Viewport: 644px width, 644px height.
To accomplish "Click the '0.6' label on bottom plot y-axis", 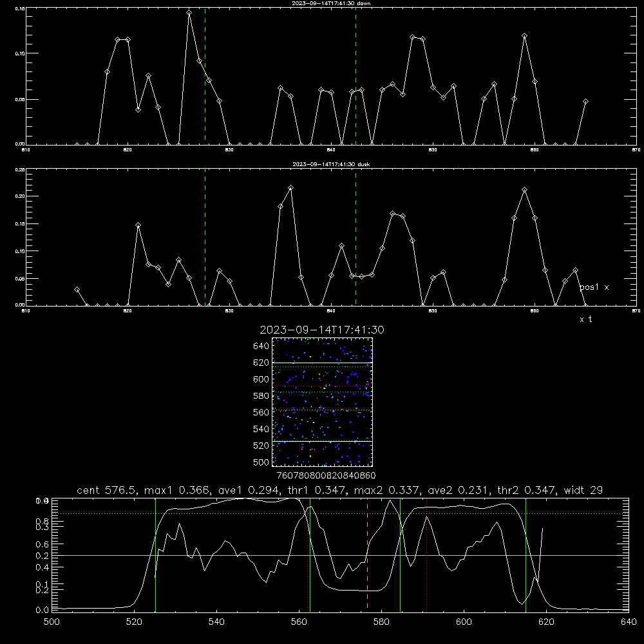I will (43, 544).
